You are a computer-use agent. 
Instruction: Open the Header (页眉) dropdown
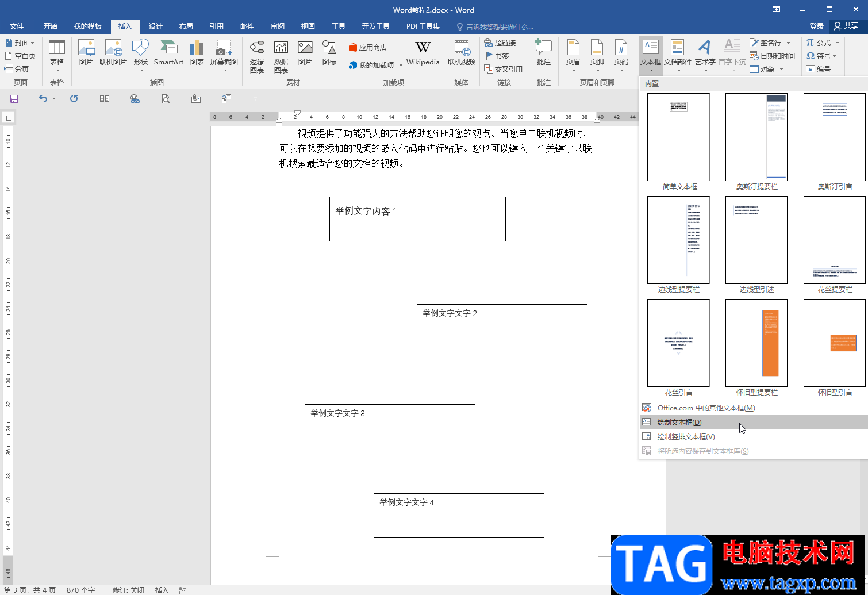coord(573,55)
